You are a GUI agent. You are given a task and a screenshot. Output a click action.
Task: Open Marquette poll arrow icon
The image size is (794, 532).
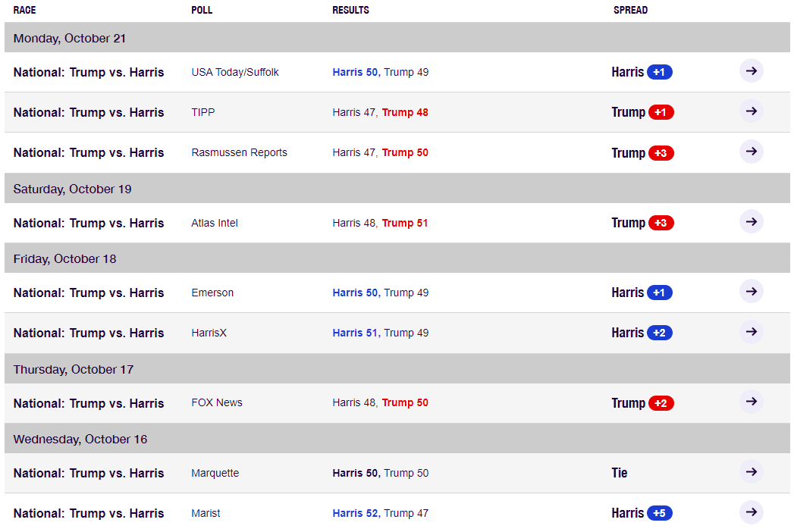751,472
